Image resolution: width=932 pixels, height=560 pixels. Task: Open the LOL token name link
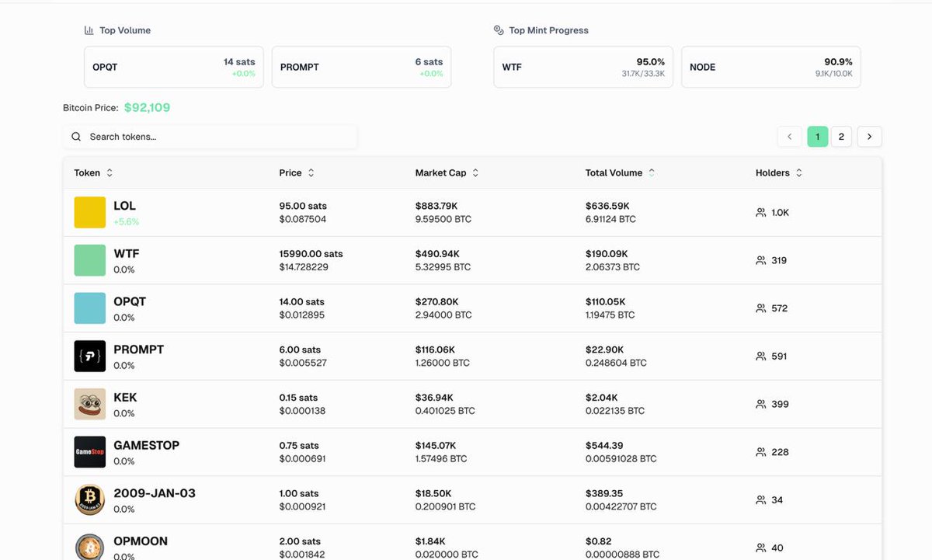[x=124, y=206]
